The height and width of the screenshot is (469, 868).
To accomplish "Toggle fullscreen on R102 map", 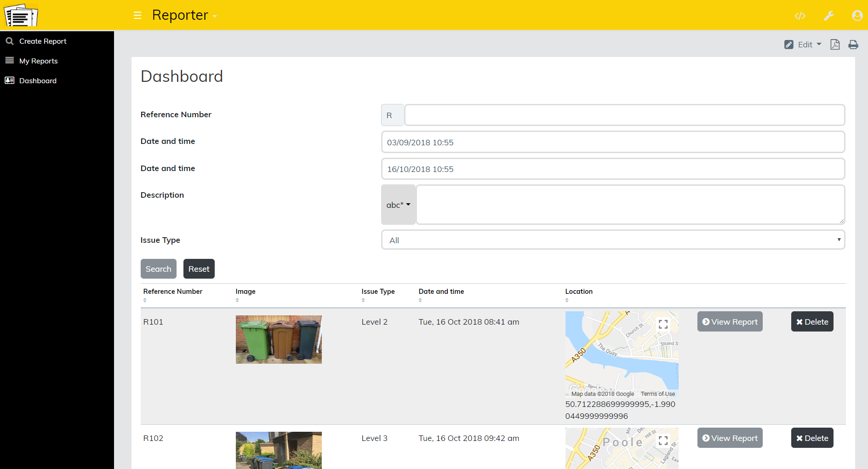I will pyautogui.click(x=663, y=440).
